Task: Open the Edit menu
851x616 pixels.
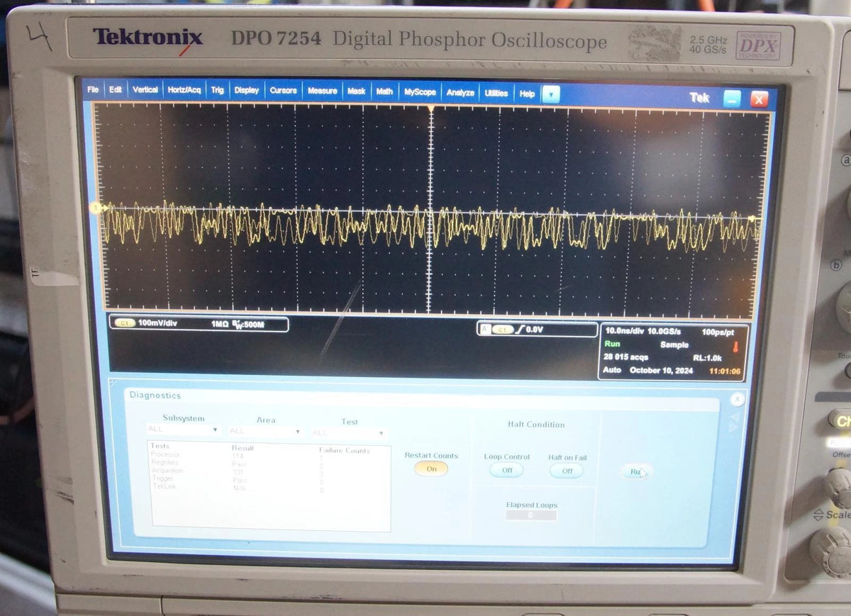Action: [116, 90]
